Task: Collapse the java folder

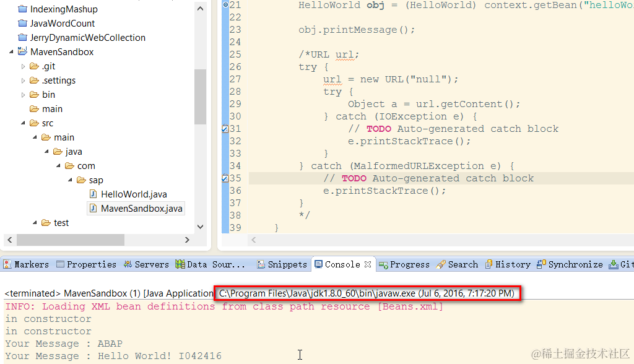Action: pos(46,152)
